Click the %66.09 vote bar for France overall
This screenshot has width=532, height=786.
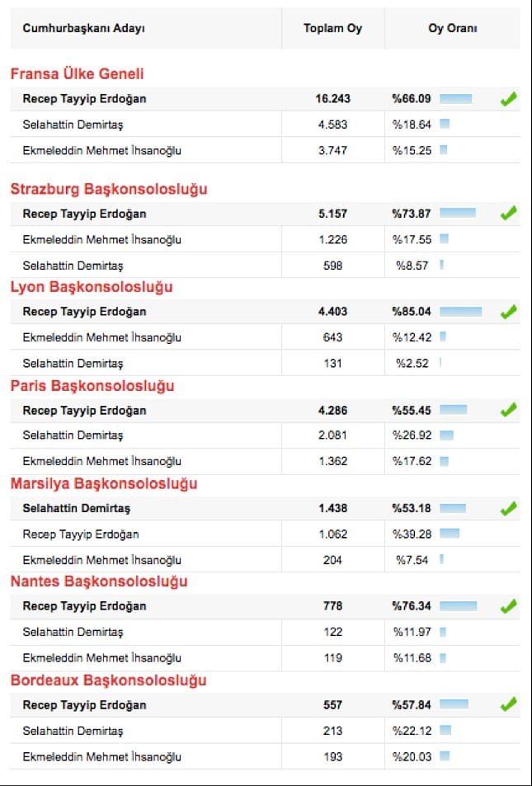pos(455,99)
